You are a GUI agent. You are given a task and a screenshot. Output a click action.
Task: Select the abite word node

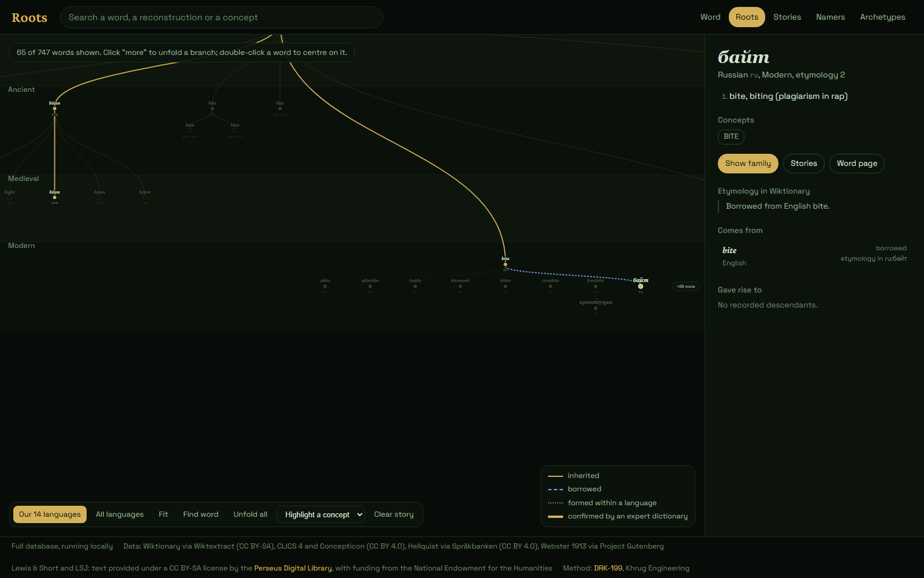[325, 286]
